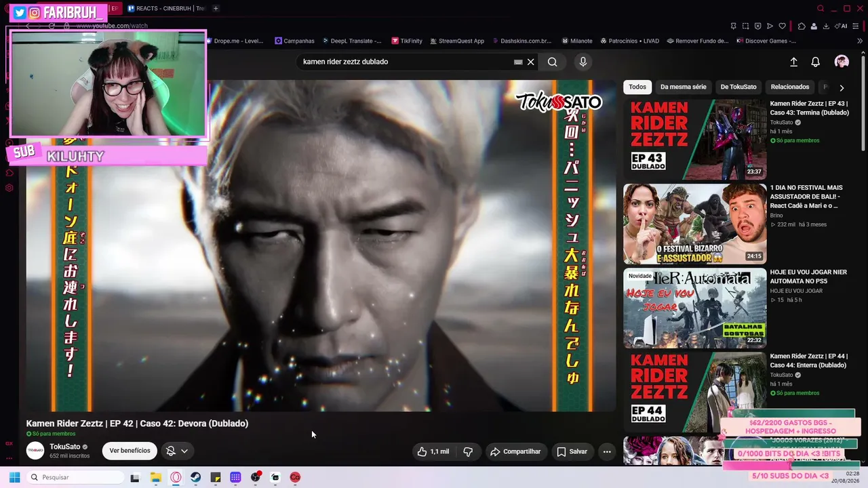
Task: Select the Todos filter chip
Action: [x=637, y=87]
